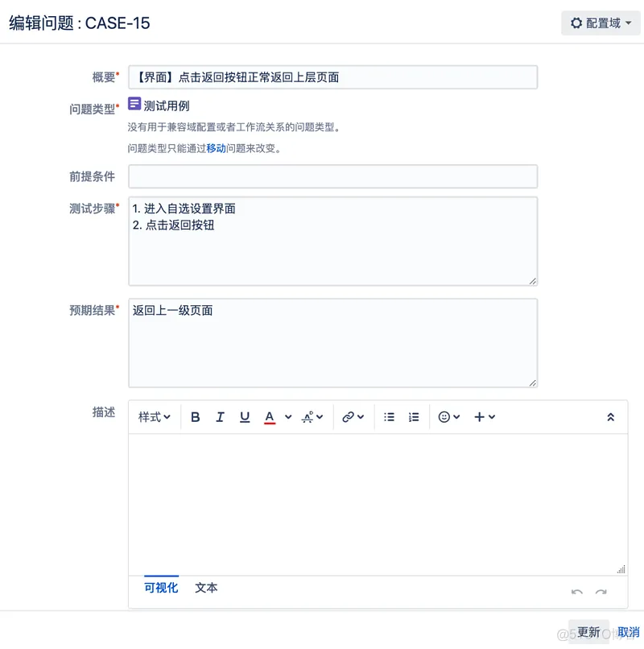This screenshot has height=649, width=644.
Task: Follow the 移动 move issue link
Action: (216, 148)
